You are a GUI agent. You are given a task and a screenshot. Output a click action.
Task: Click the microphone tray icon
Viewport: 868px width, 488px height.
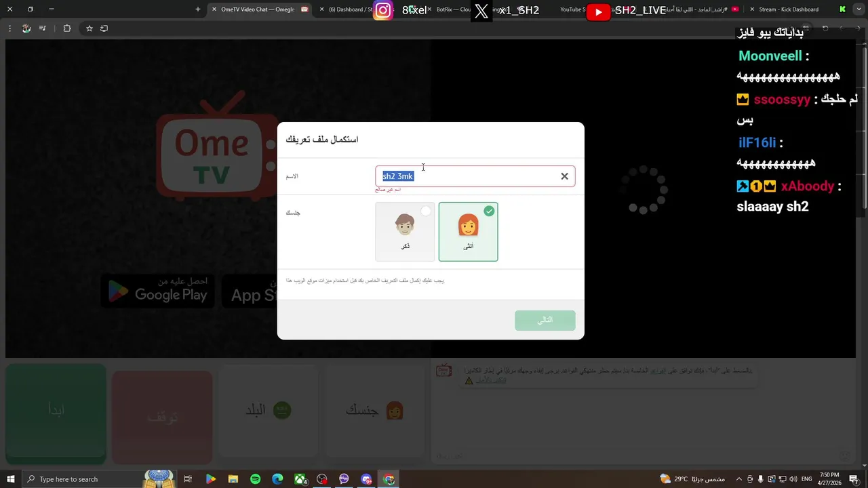click(x=761, y=479)
